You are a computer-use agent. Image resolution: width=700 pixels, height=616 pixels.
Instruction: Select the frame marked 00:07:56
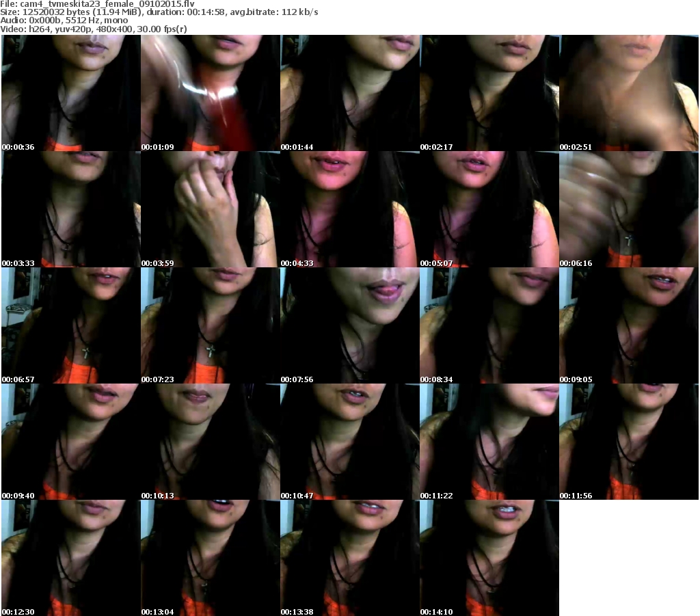pos(350,325)
